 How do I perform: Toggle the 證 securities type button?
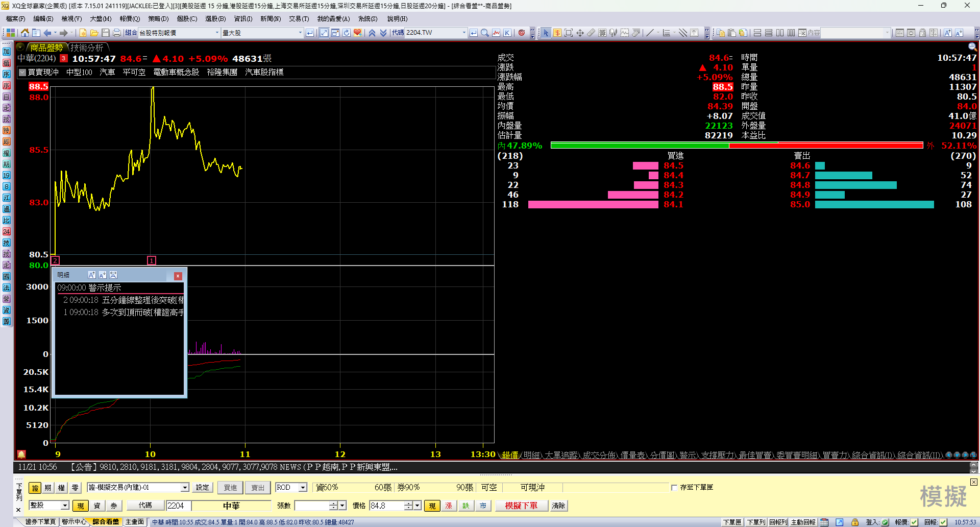(x=35, y=488)
